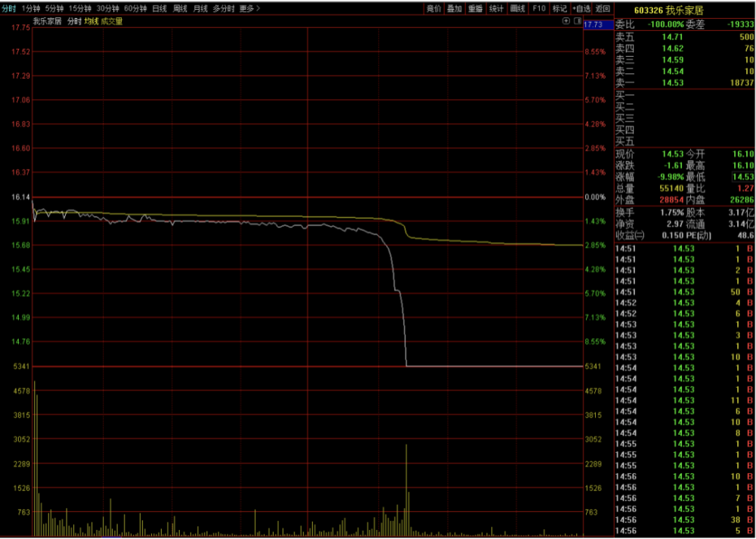Switch to the 日线 daily tab

(x=160, y=8)
